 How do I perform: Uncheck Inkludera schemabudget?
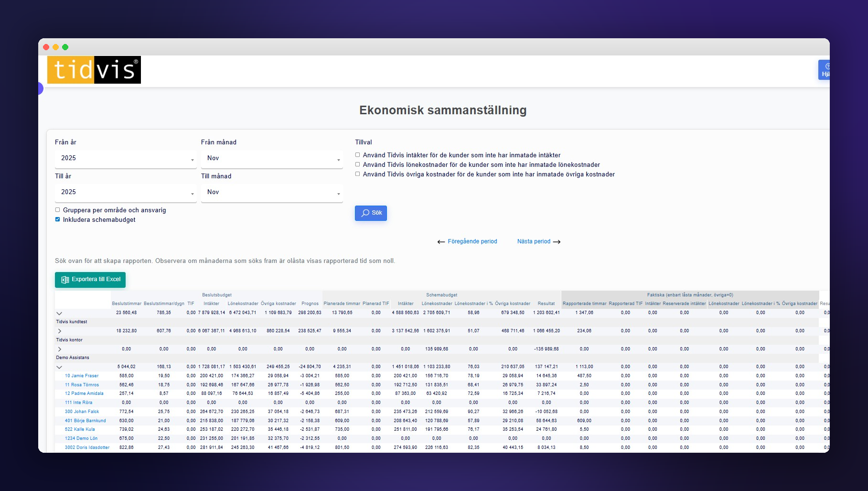point(58,219)
